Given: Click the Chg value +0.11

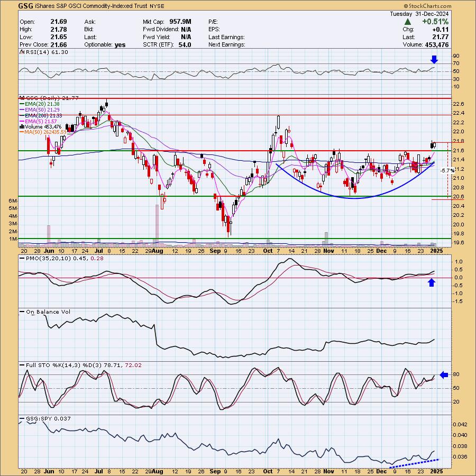Looking at the screenshot, I should pyautogui.click(x=441, y=30).
